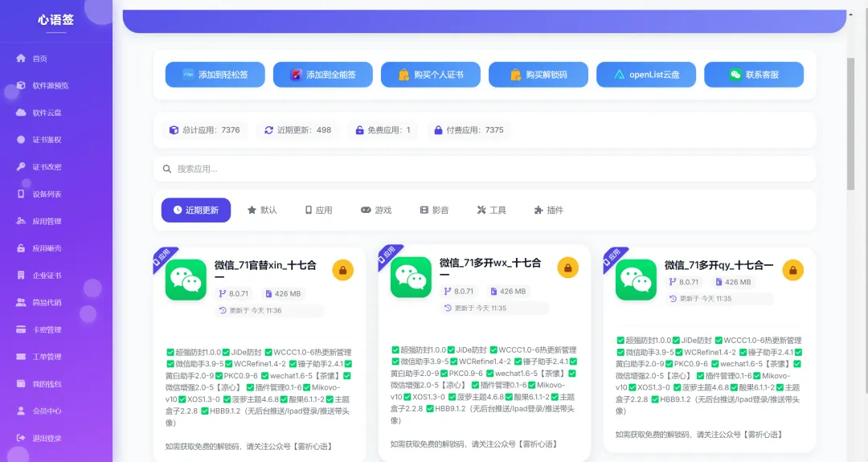Click lock icon on 微信_71官替xin card
The height and width of the screenshot is (462, 868).
(342, 270)
